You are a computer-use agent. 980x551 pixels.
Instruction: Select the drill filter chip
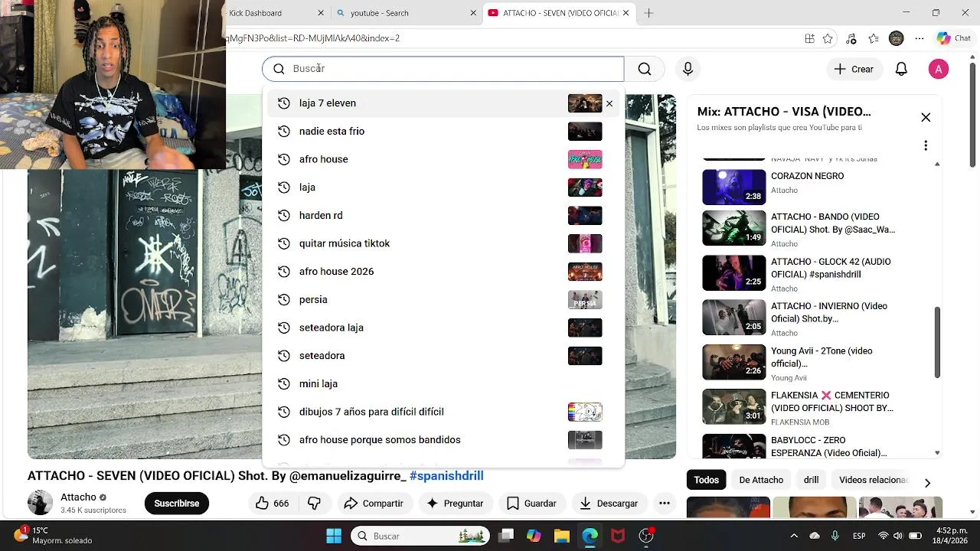(x=811, y=480)
